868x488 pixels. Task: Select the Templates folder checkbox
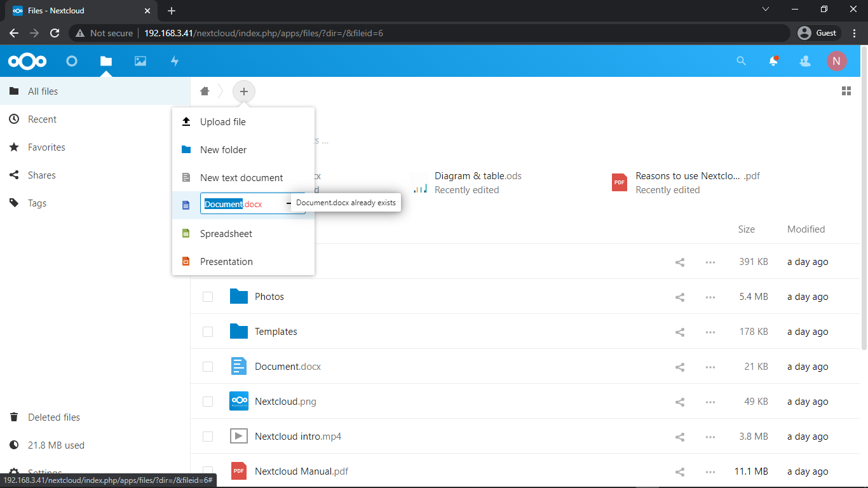click(208, 332)
